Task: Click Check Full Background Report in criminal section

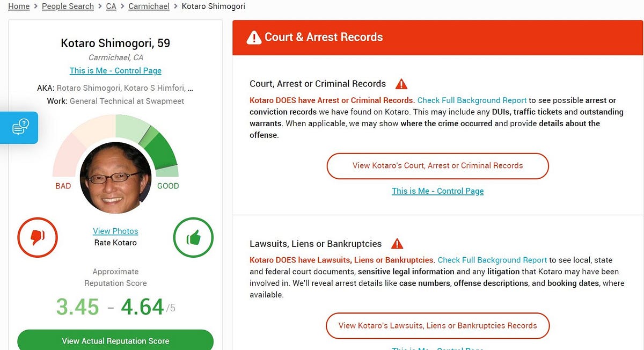Action: (x=472, y=100)
